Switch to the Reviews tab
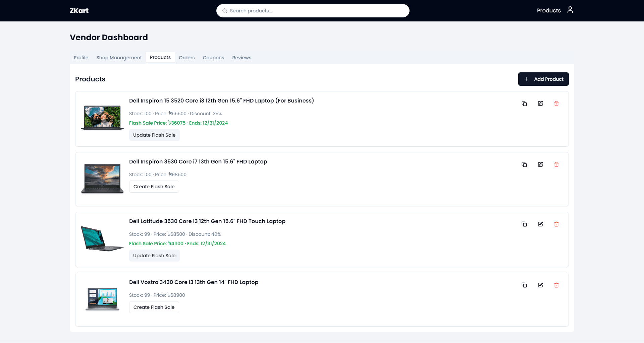The height and width of the screenshot is (343, 644). (241, 58)
